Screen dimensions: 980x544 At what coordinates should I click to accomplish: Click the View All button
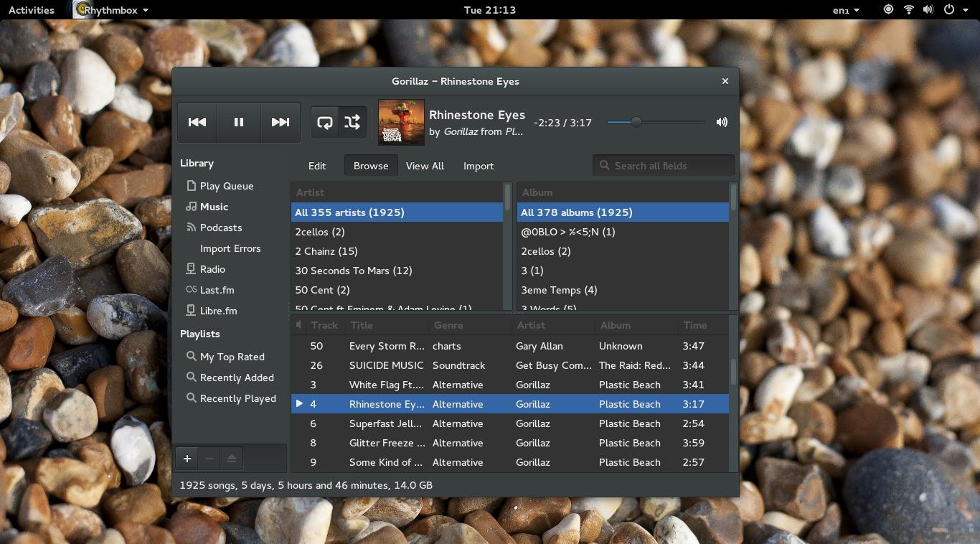click(425, 166)
